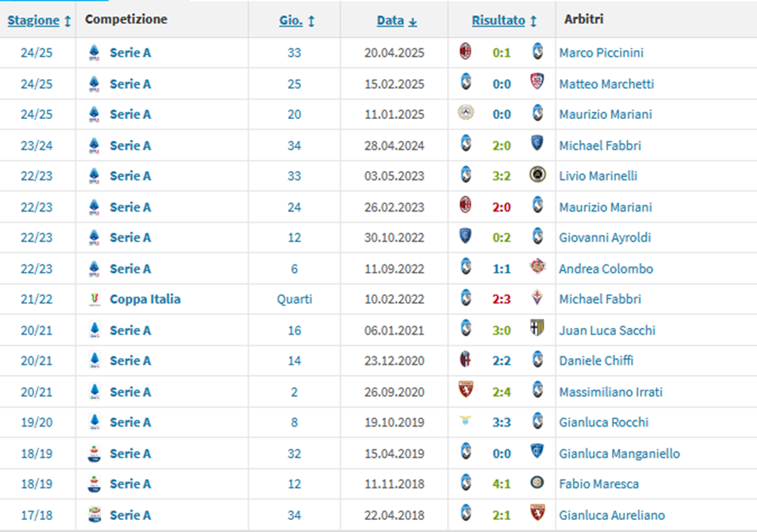Screen dimensions: 757x532
Task: Click referee Gianluca Manganiello's name
Action: click(619, 454)
